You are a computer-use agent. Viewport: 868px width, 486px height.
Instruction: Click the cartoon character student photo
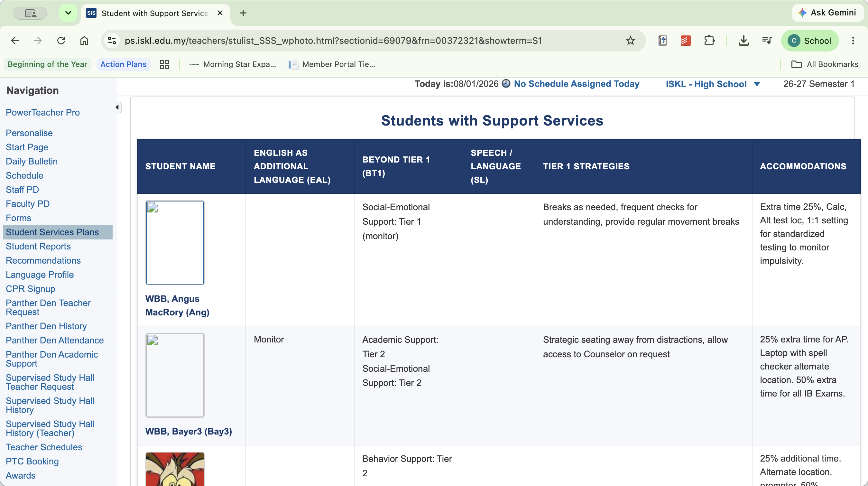coord(175,469)
